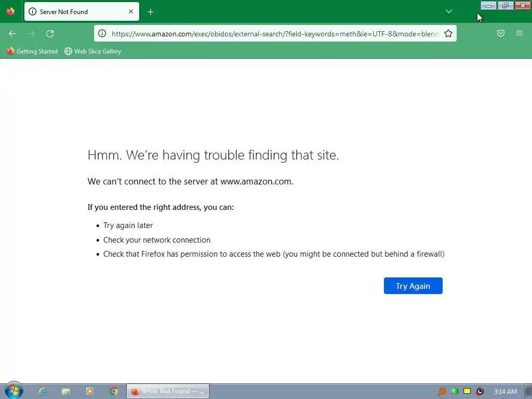Click the "Try again later" list item
This screenshot has height=399, width=532.
pos(128,225)
